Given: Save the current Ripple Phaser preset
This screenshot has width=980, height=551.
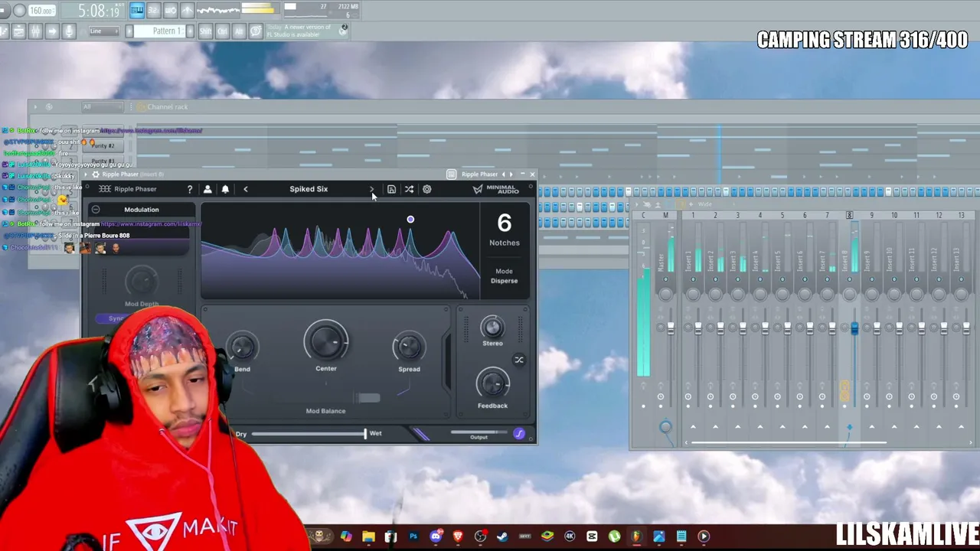Looking at the screenshot, I should [391, 189].
